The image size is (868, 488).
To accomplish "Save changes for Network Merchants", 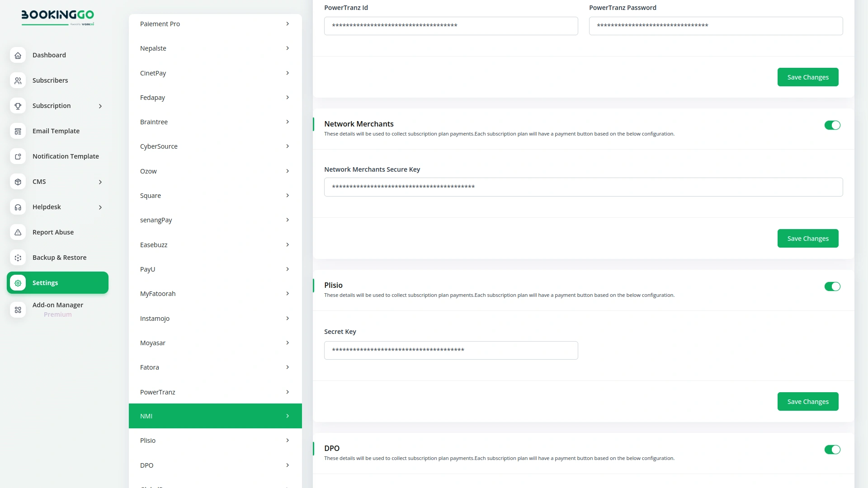I will pyautogui.click(x=807, y=238).
